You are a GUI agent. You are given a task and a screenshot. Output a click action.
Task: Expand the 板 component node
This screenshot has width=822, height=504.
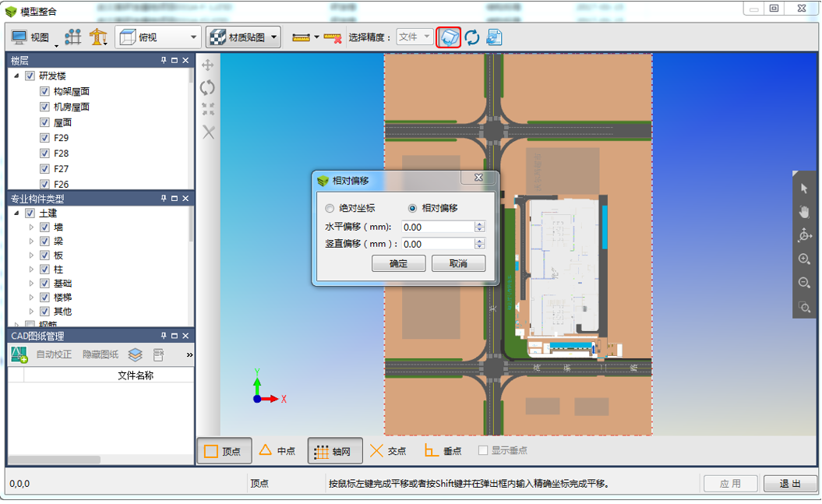[31, 256]
